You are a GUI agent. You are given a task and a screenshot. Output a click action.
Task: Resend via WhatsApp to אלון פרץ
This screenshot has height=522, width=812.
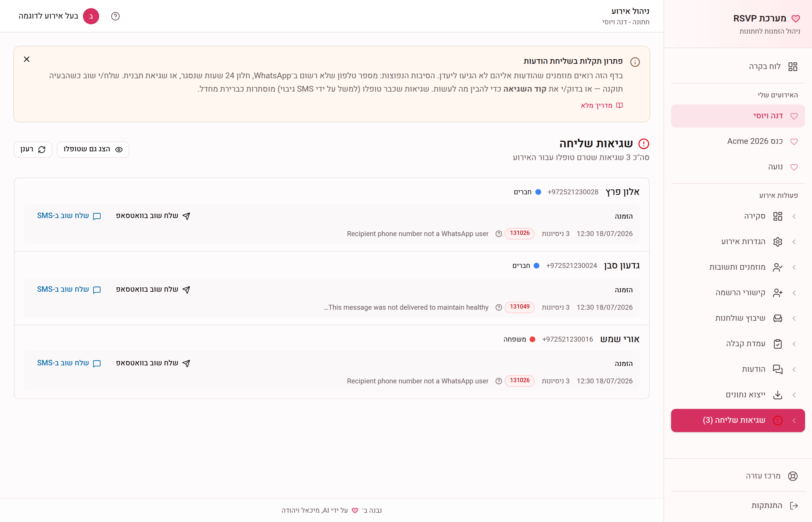tap(153, 216)
